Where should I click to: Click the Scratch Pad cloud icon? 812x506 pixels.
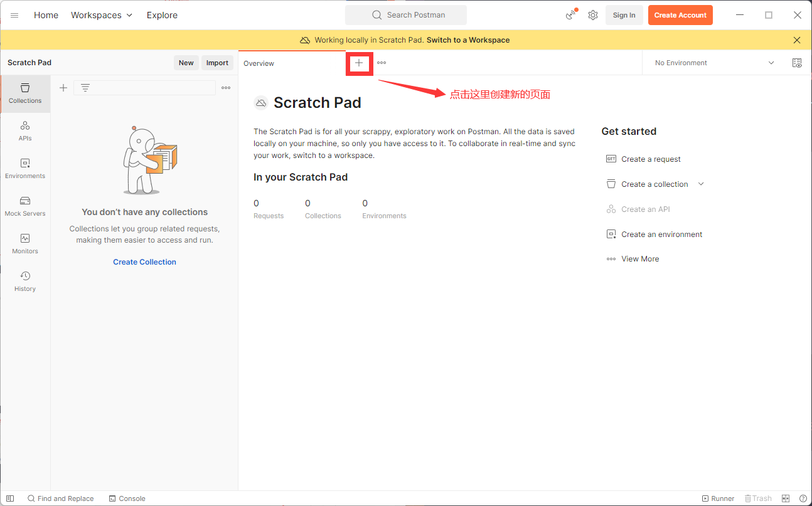(261, 103)
